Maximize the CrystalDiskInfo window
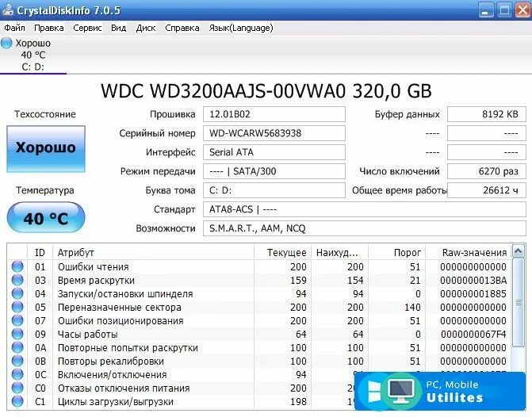The width and height of the screenshot is (532, 417). 504,10
